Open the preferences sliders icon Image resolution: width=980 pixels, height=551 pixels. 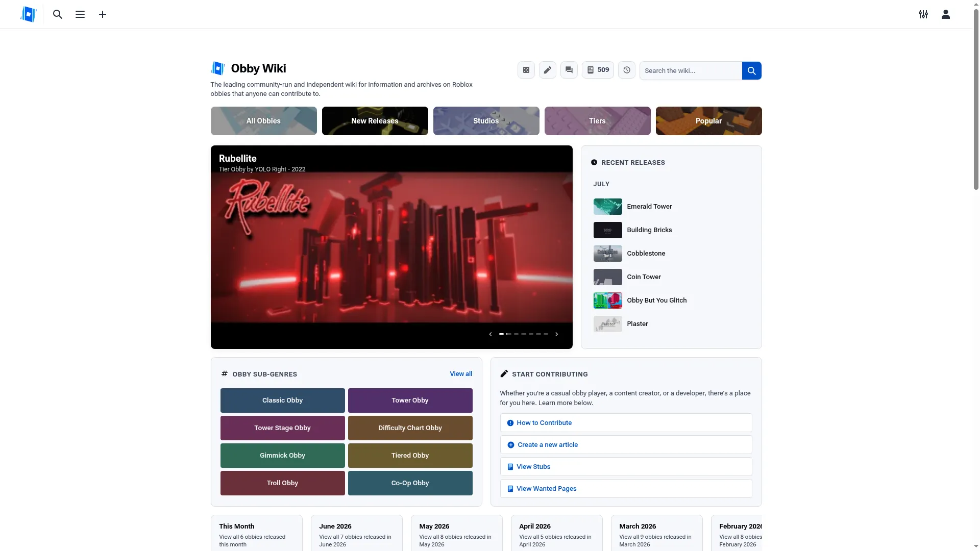pyautogui.click(x=923, y=14)
